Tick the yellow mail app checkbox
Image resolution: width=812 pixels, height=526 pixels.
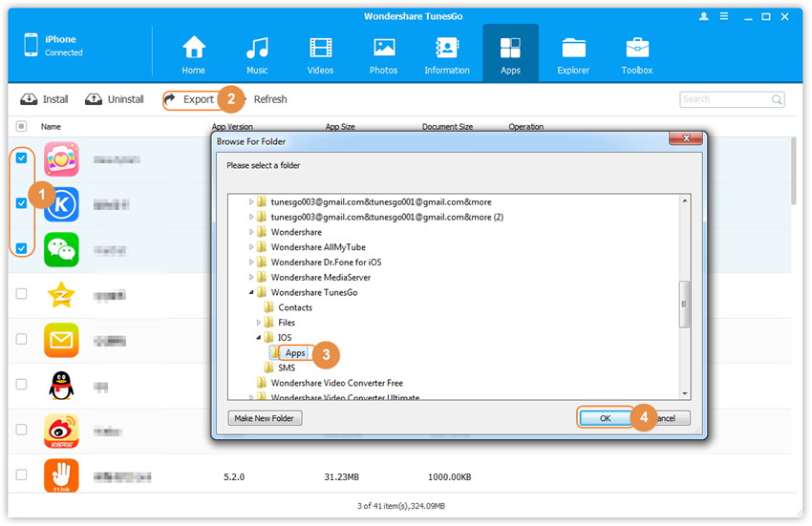22,339
